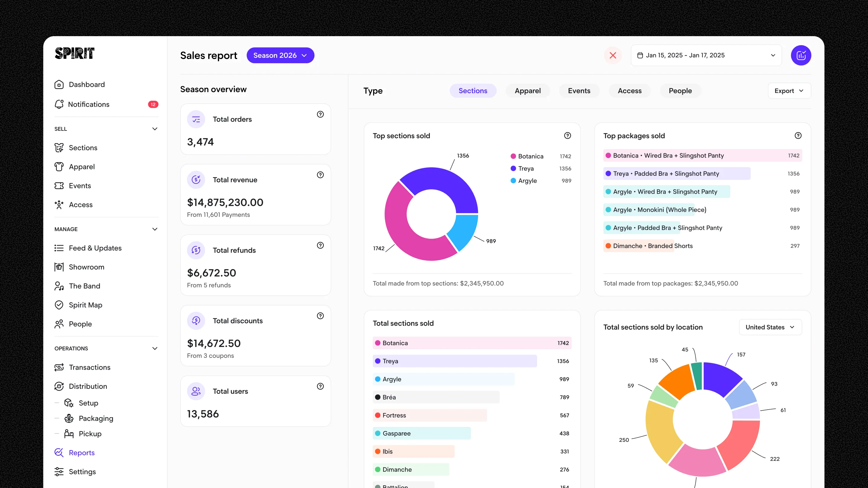Open the date range picker dropdown
This screenshot has height=488, width=868.
coord(706,55)
